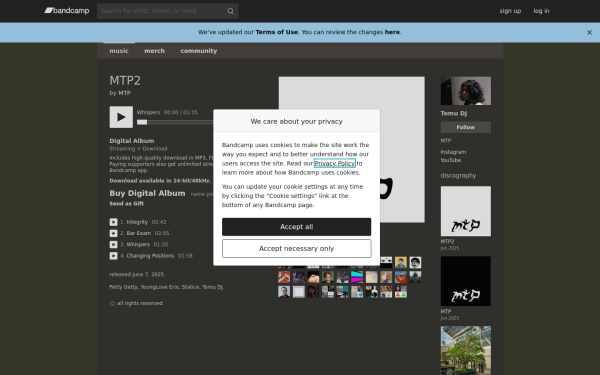Screen dimensions: 600x375
Task: Click the Follow button
Action: [x=466, y=127]
